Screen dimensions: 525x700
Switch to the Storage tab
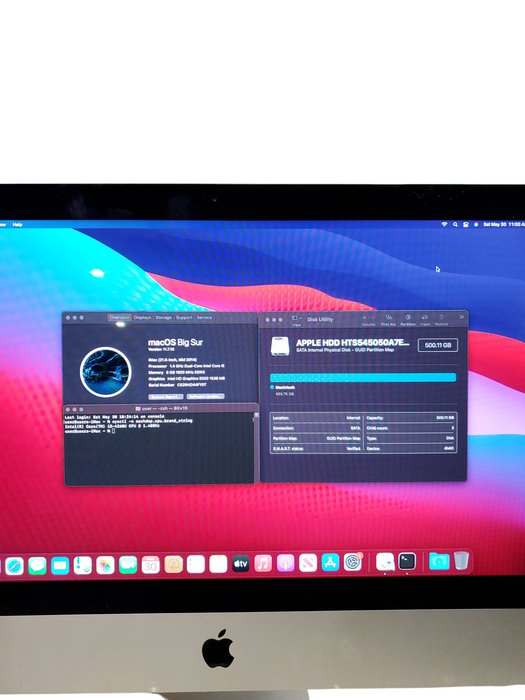click(163, 317)
